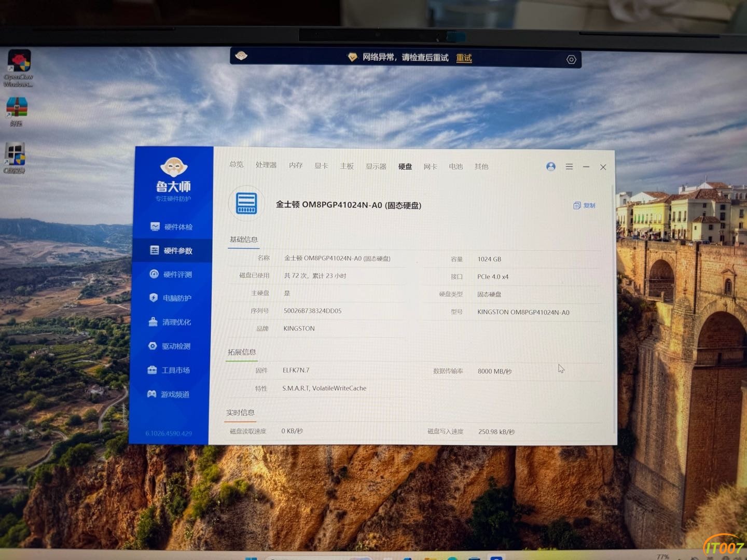Switch to the 其他 other tab
Image resolution: width=747 pixels, height=560 pixels.
481,166
